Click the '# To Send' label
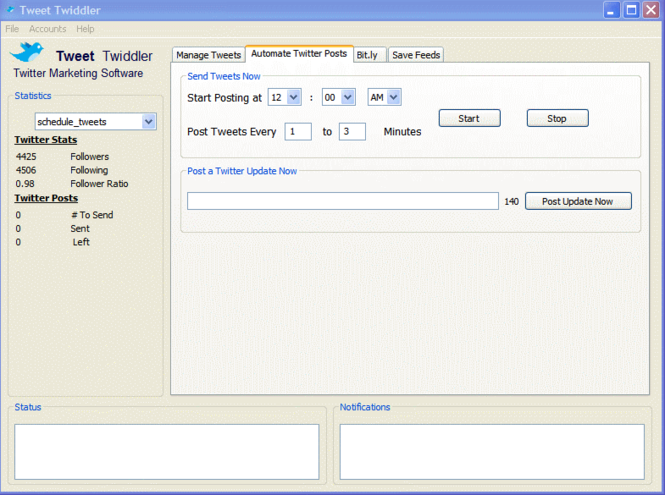The width and height of the screenshot is (665, 495). (x=92, y=215)
